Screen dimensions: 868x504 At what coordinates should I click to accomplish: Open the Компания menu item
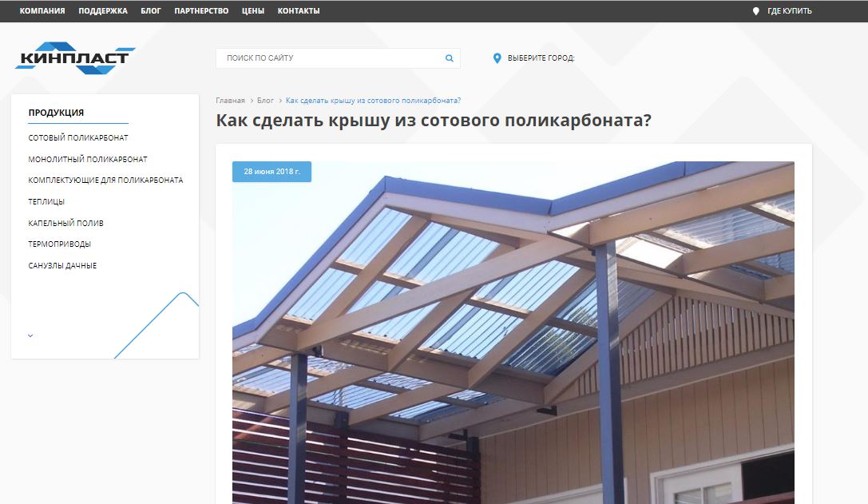click(42, 11)
